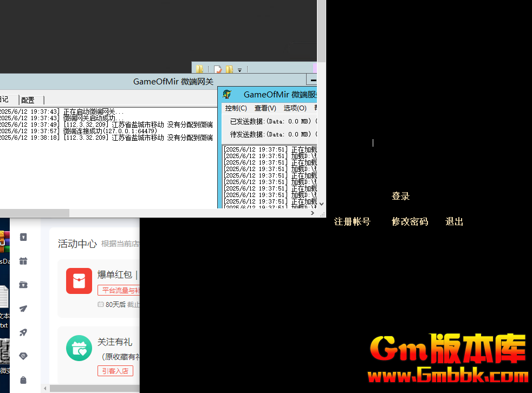Click the red envelope 爆单红包 icon

tap(79, 281)
